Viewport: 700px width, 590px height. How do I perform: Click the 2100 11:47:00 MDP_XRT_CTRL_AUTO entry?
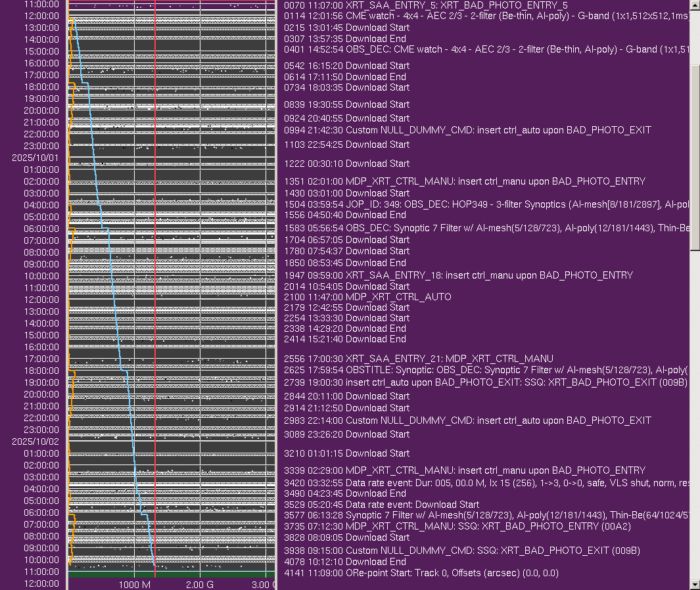367,297
